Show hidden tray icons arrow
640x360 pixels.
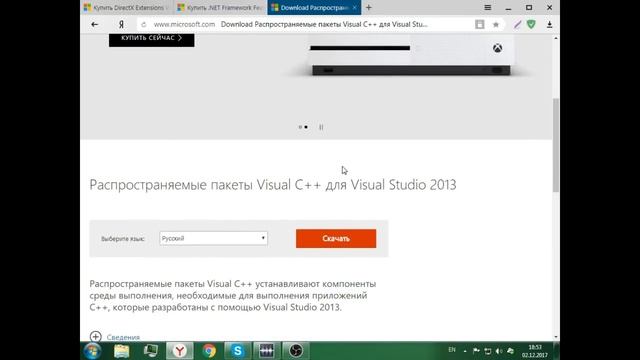tap(465, 351)
